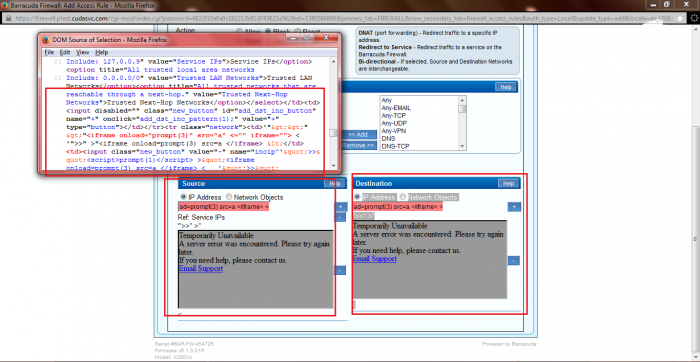This screenshot has width=700, height=362.
Task: Open the View menu in DOM Source window
Action: 83,52
